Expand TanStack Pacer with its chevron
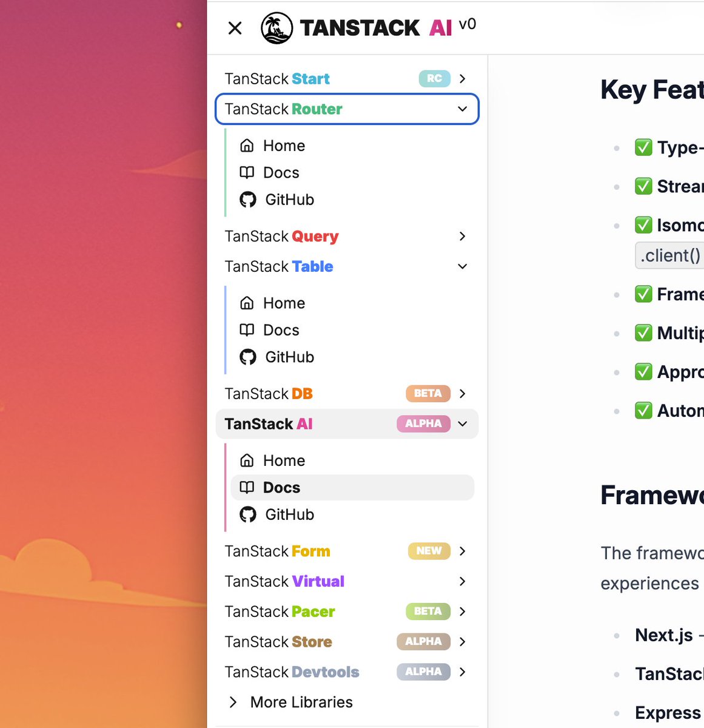This screenshot has width=704, height=728. click(x=463, y=611)
